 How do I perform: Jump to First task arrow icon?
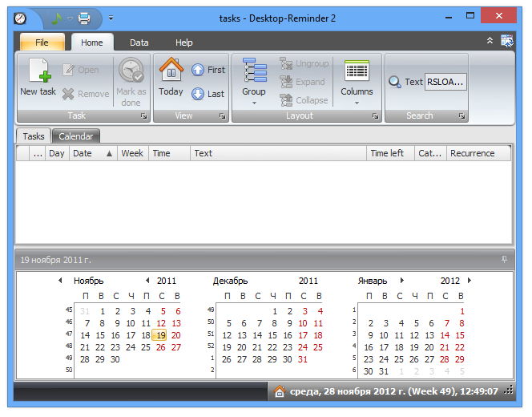point(198,70)
